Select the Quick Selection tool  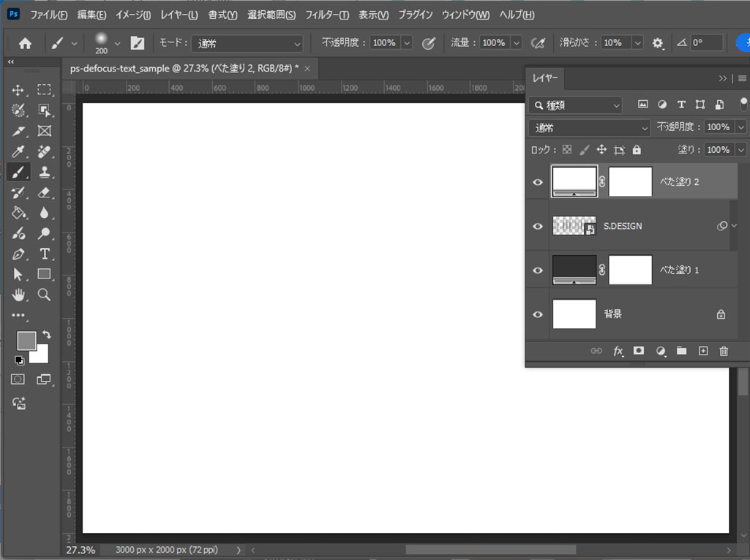pos(18,110)
